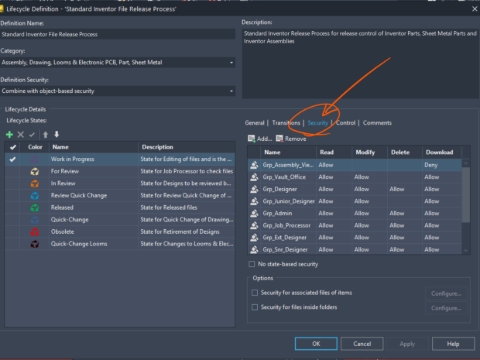Open the Modify permission cell for Grp_Vault_Office

click(369, 177)
